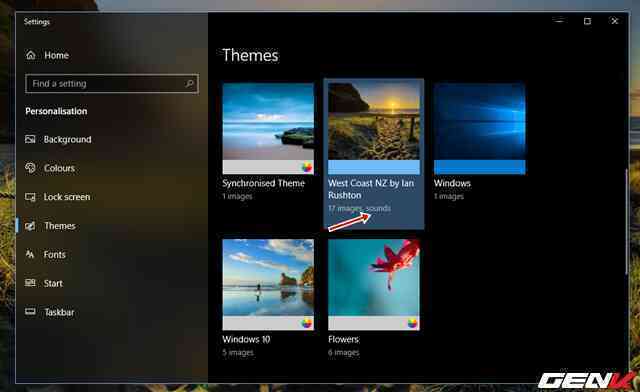Apply the default Windows theme
The image size is (640, 392).
[480, 129]
